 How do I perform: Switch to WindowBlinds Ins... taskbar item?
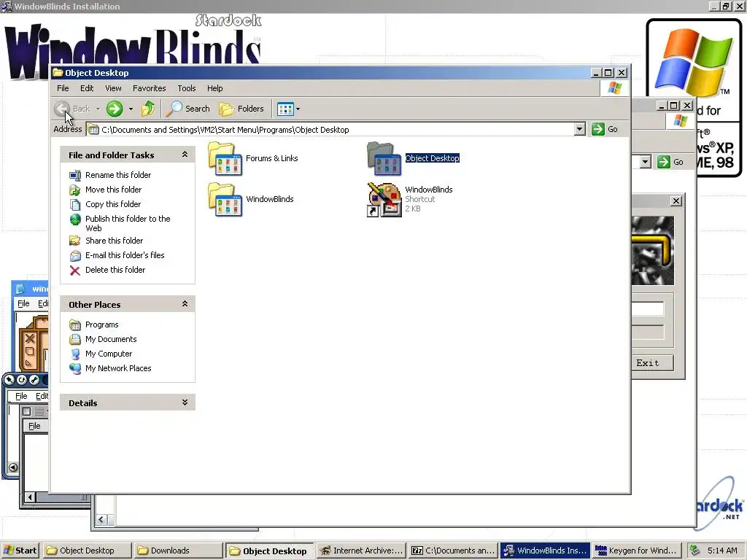pyautogui.click(x=545, y=551)
